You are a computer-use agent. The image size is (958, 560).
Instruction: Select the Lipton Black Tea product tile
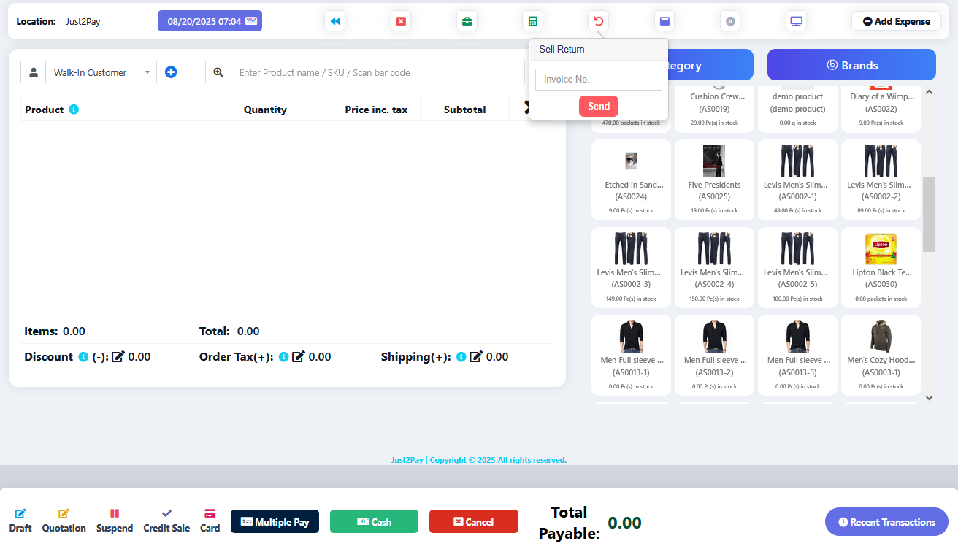(x=881, y=266)
